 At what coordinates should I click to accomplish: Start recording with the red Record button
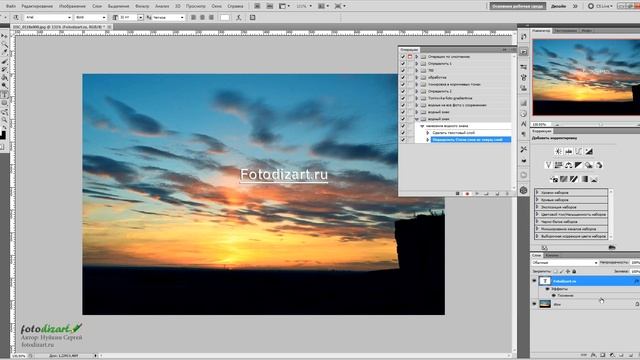coord(467,193)
